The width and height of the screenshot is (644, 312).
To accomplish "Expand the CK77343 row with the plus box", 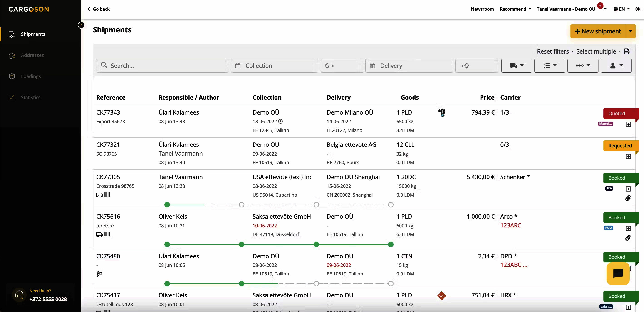I will pos(628,124).
